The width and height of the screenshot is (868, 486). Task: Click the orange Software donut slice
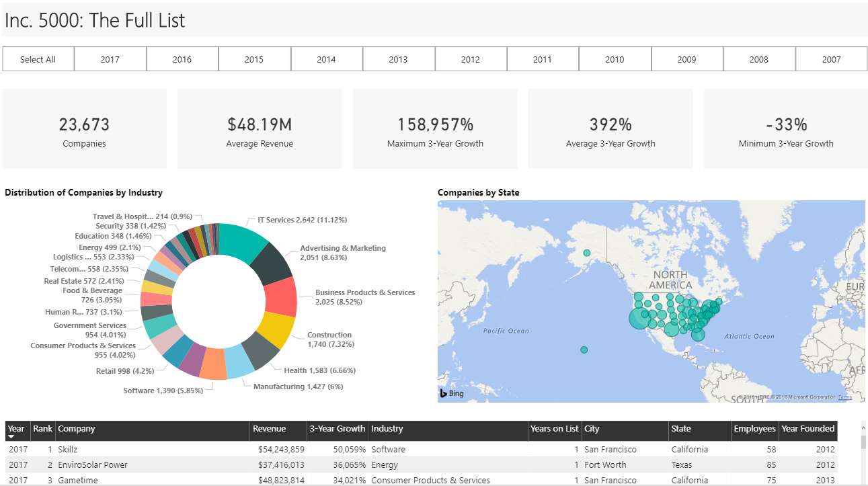click(214, 365)
